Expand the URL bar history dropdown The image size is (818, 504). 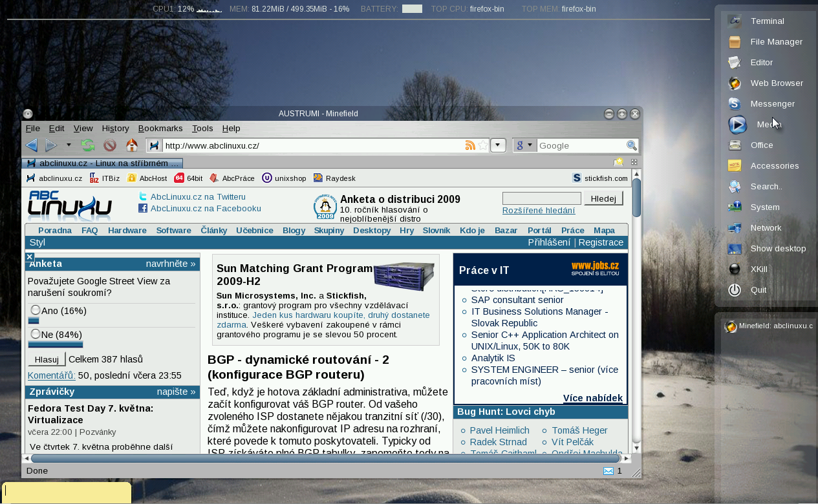498,145
